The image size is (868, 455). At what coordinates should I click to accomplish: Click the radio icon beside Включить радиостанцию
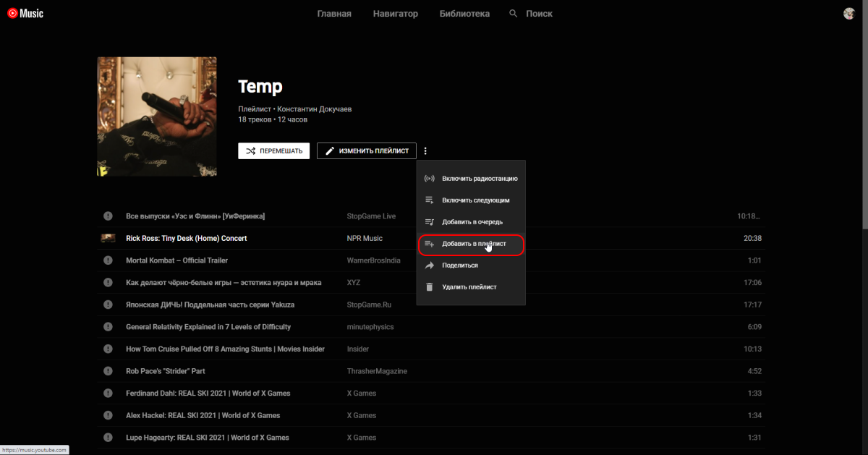pos(429,178)
